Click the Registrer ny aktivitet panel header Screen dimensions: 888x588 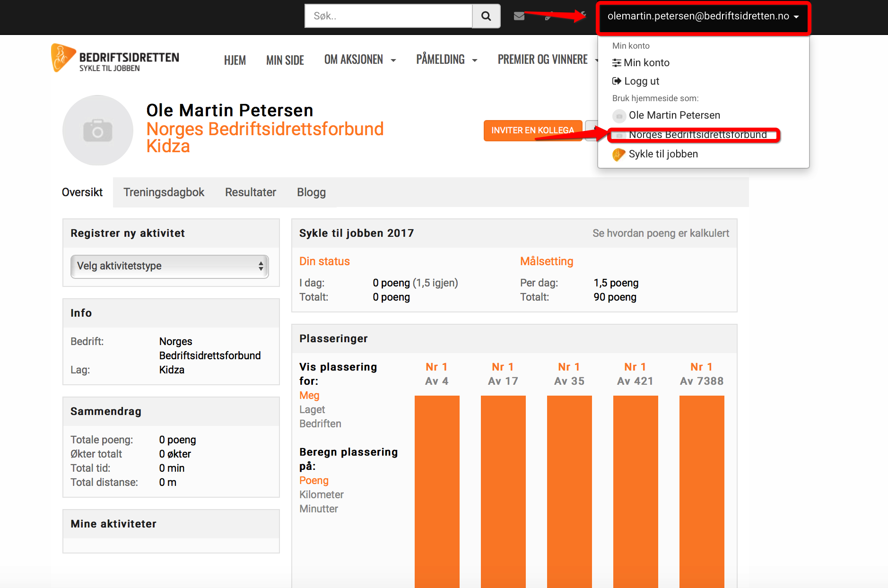click(x=171, y=233)
